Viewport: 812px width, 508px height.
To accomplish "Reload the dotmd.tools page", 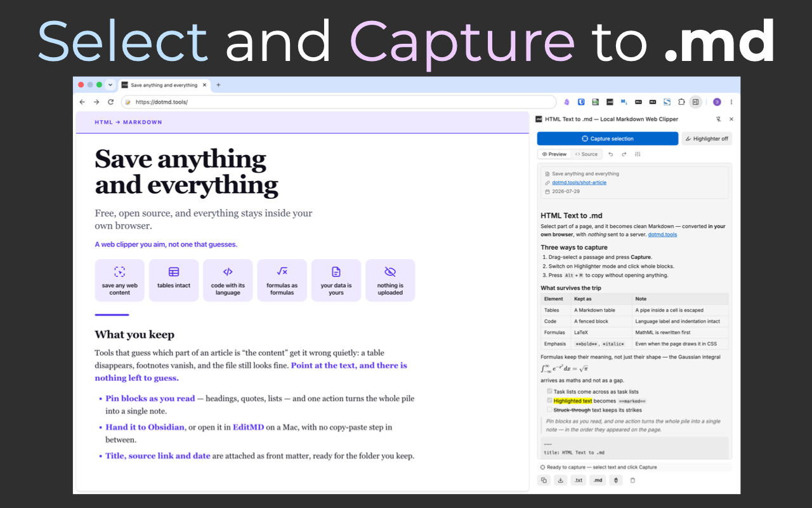I will tap(110, 102).
